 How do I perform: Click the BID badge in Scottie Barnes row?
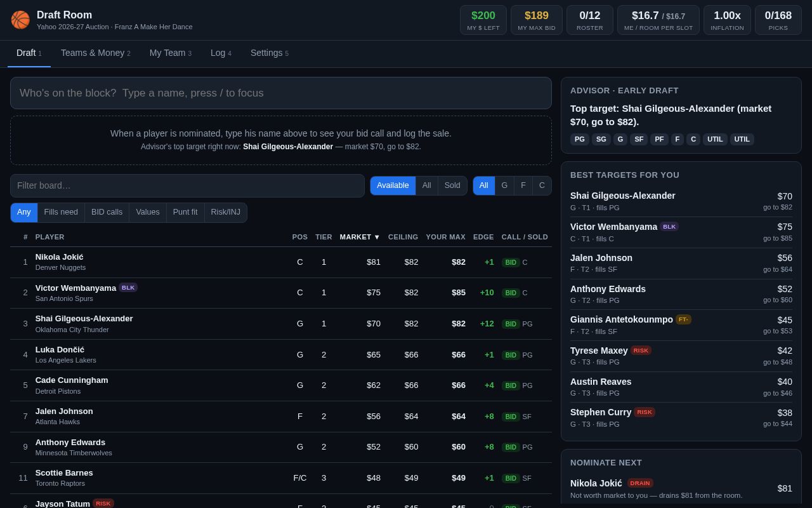click(511, 478)
